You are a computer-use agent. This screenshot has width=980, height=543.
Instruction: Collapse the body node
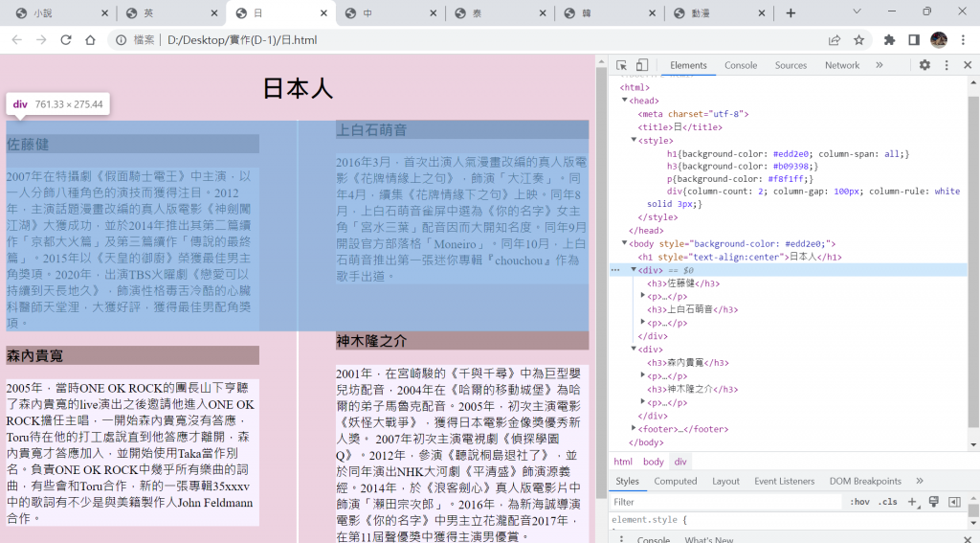[624, 243]
